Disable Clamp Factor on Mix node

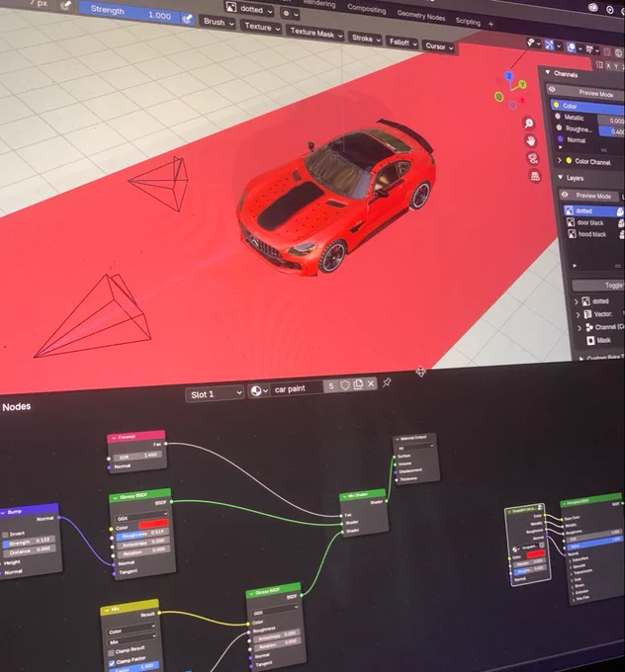click(x=112, y=663)
